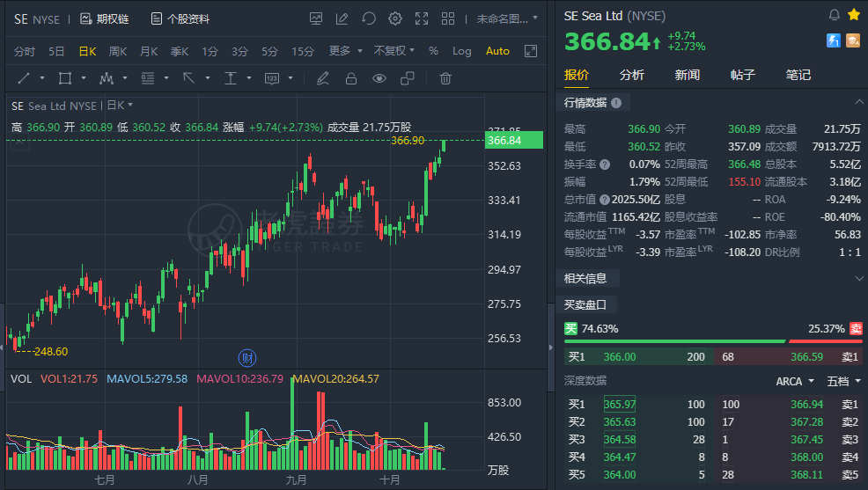Click the 卖1 ask price 366.59
The image size is (868, 490).
click(806, 356)
